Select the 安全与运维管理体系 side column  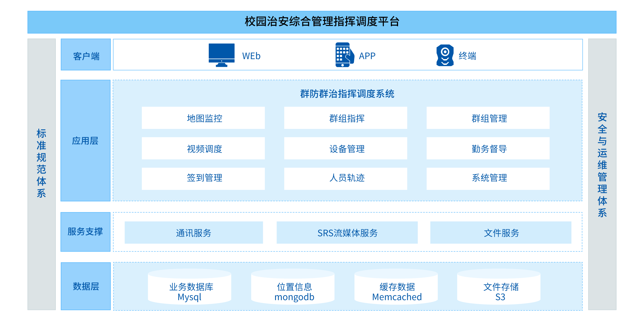coord(602,174)
